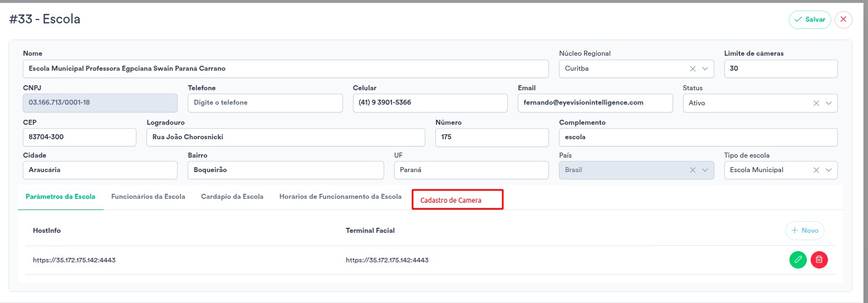Screen dimensions: 868x303
Task: Clear the Núcleo Regional selection
Action: [693, 69]
